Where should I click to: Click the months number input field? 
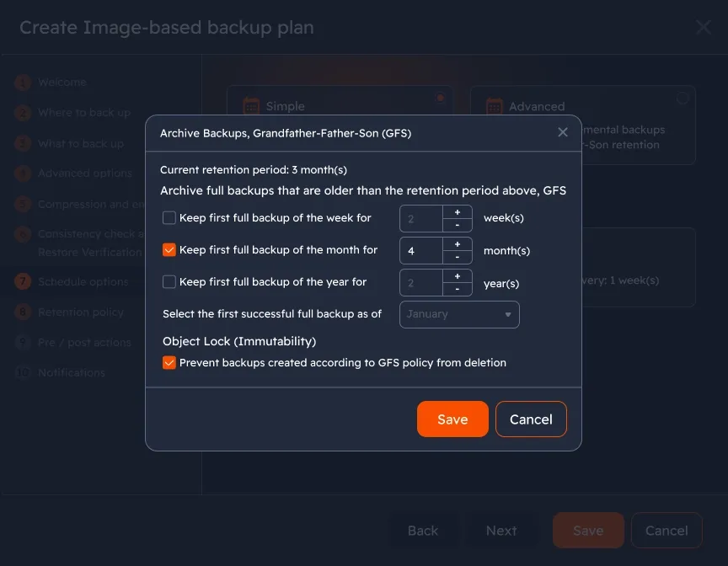click(420, 251)
